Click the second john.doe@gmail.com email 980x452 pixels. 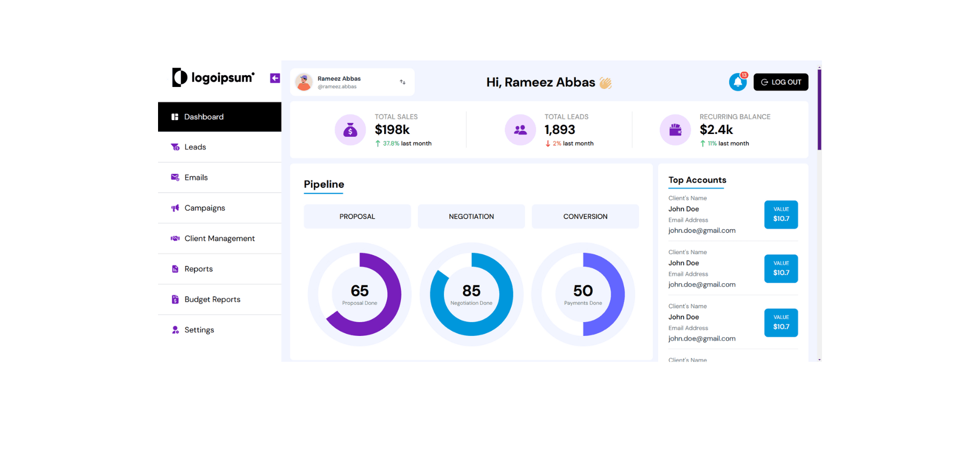click(x=702, y=285)
